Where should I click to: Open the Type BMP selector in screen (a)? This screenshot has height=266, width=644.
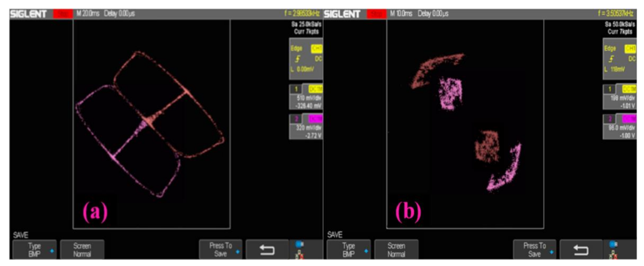35,250
